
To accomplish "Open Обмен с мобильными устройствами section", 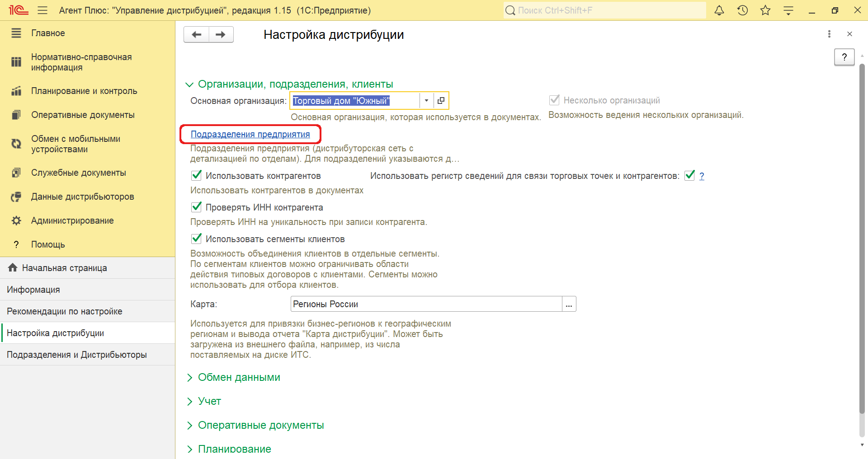I will [75, 144].
